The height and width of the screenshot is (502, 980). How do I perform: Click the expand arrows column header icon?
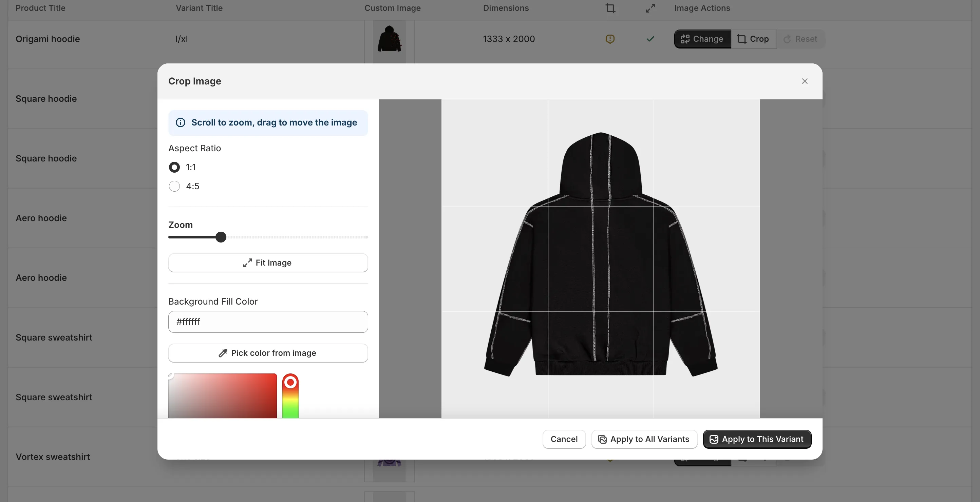click(650, 8)
